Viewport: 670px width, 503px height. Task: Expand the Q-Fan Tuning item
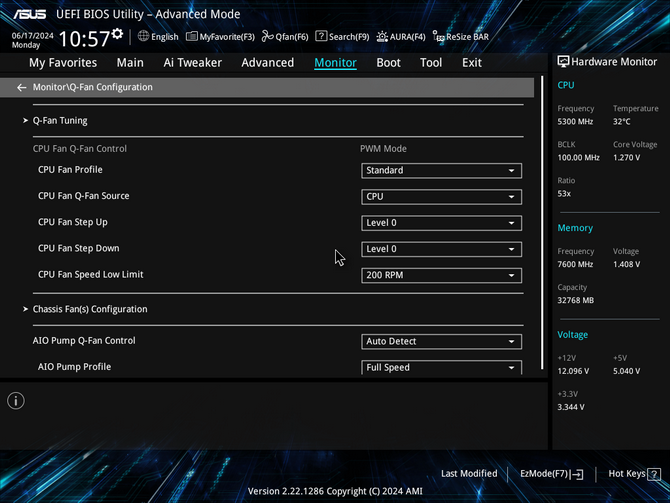click(x=60, y=121)
